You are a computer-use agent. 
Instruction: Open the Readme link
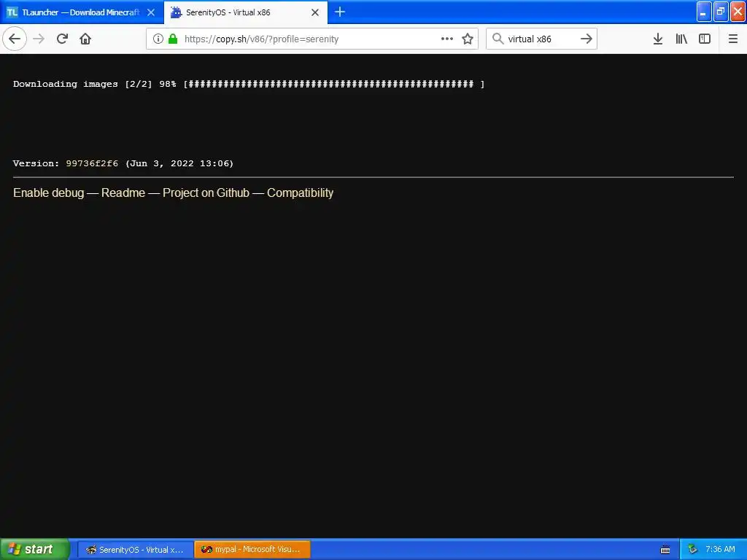tap(123, 192)
